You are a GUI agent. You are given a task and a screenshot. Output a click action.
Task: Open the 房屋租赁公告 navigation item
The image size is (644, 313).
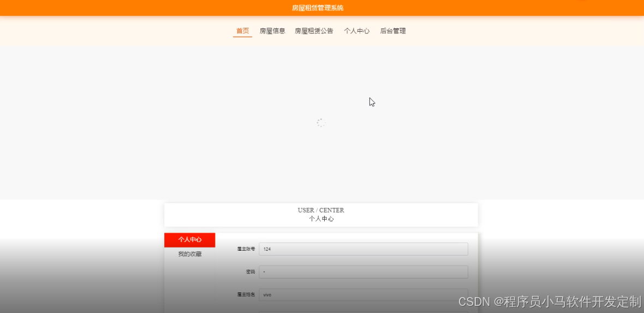(314, 31)
